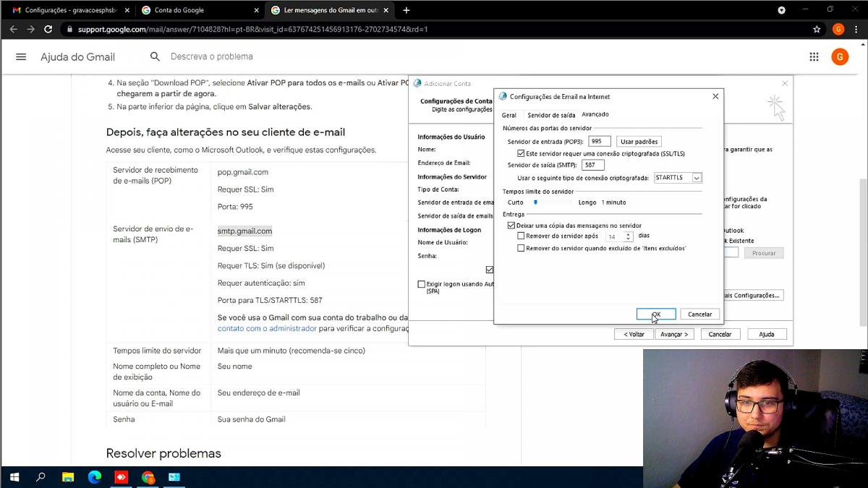Screen dimensions: 868x488
Task: Select the Avançado tab
Action: coord(595,114)
